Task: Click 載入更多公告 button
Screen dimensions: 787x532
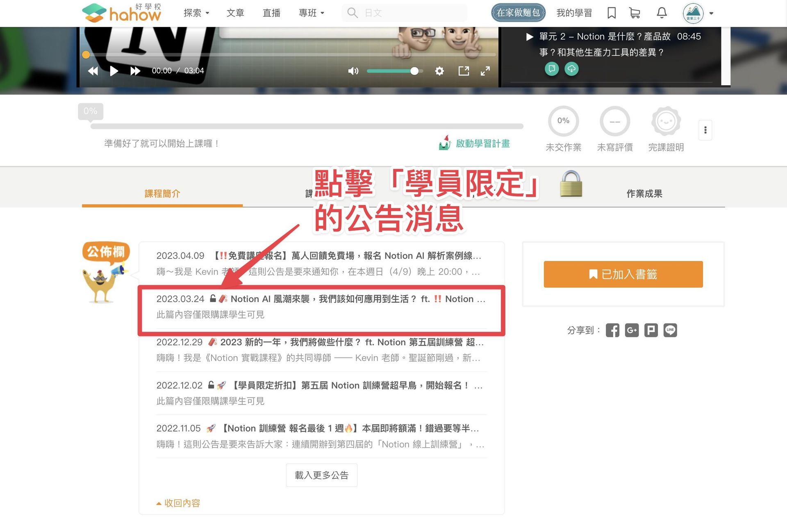Action: [321, 475]
